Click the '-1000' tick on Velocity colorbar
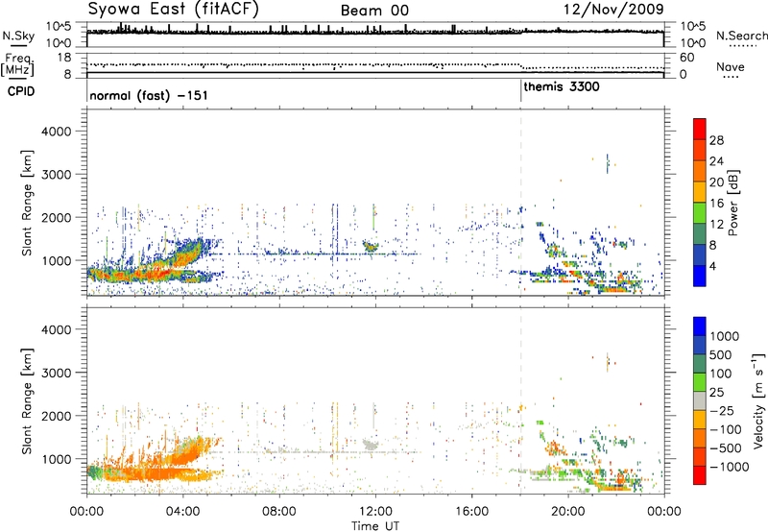The image size is (768, 532). coord(729,467)
